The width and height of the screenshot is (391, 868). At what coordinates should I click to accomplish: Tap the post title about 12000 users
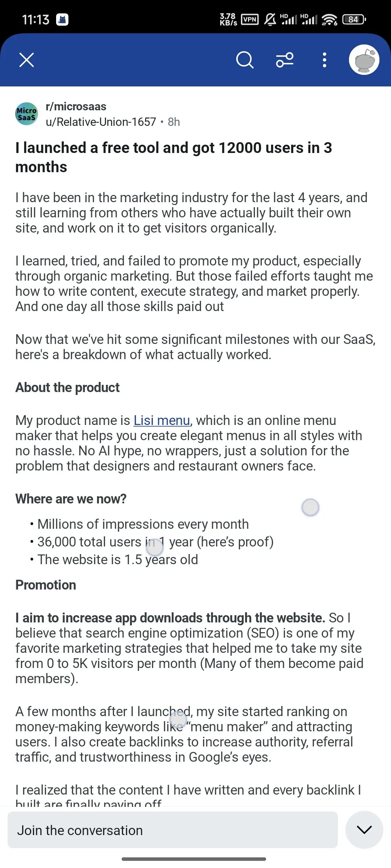click(174, 157)
